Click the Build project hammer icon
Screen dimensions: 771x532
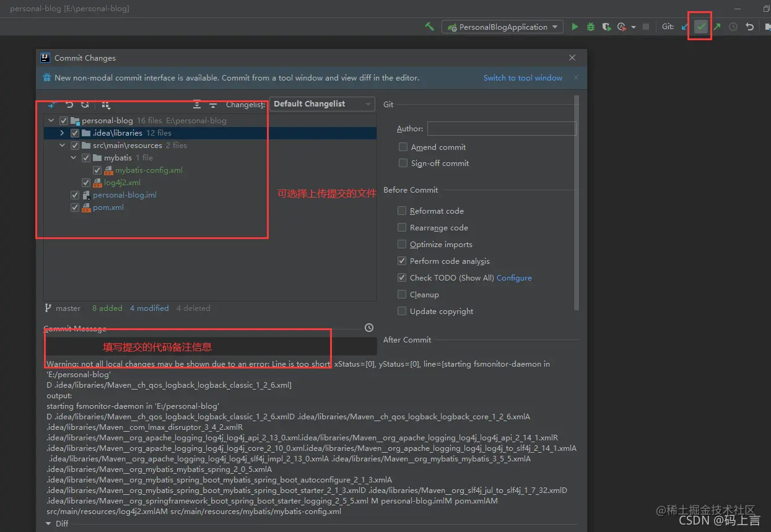click(x=429, y=27)
